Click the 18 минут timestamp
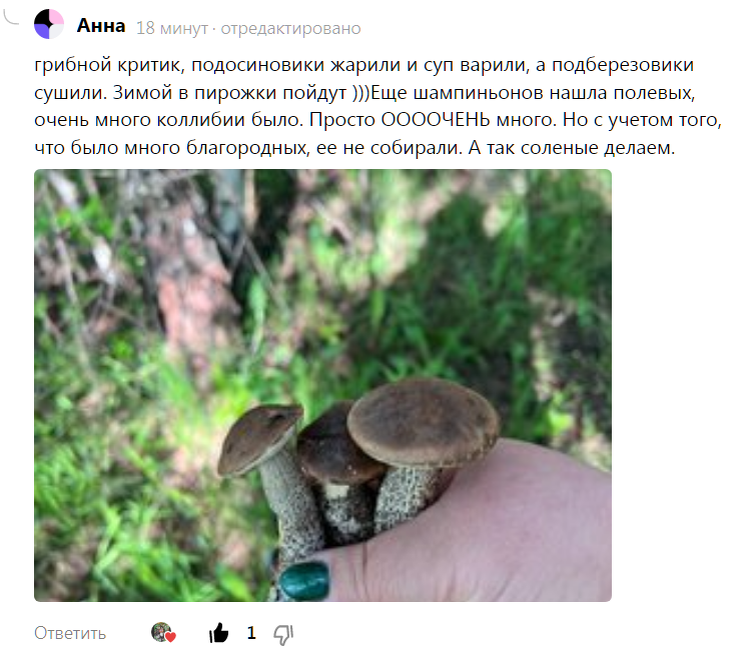 coord(172,28)
